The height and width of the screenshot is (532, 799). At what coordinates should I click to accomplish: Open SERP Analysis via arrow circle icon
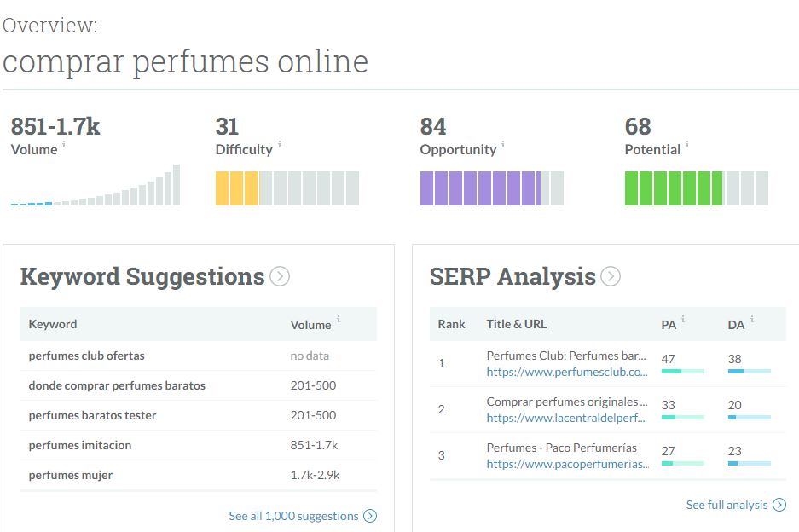(611, 276)
